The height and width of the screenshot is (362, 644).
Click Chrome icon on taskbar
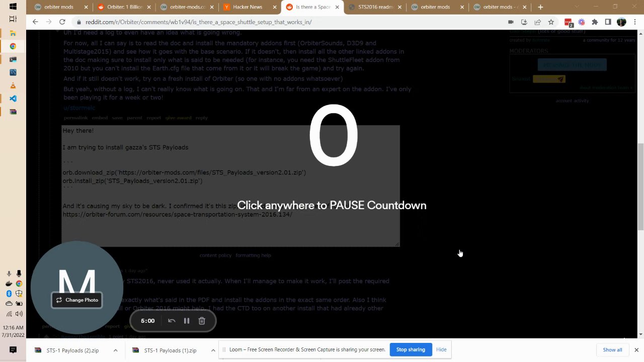(x=13, y=46)
